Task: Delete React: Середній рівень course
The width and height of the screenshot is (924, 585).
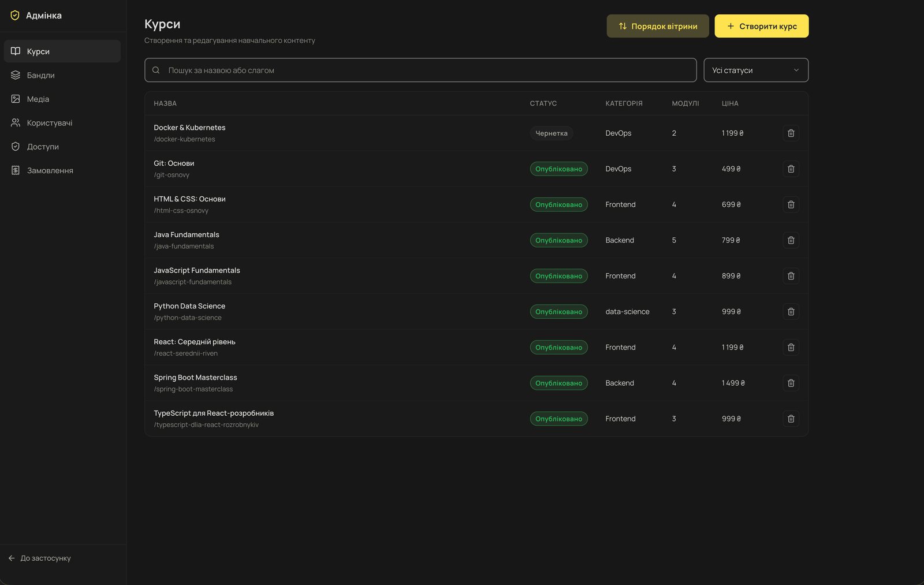Action: point(791,347)
